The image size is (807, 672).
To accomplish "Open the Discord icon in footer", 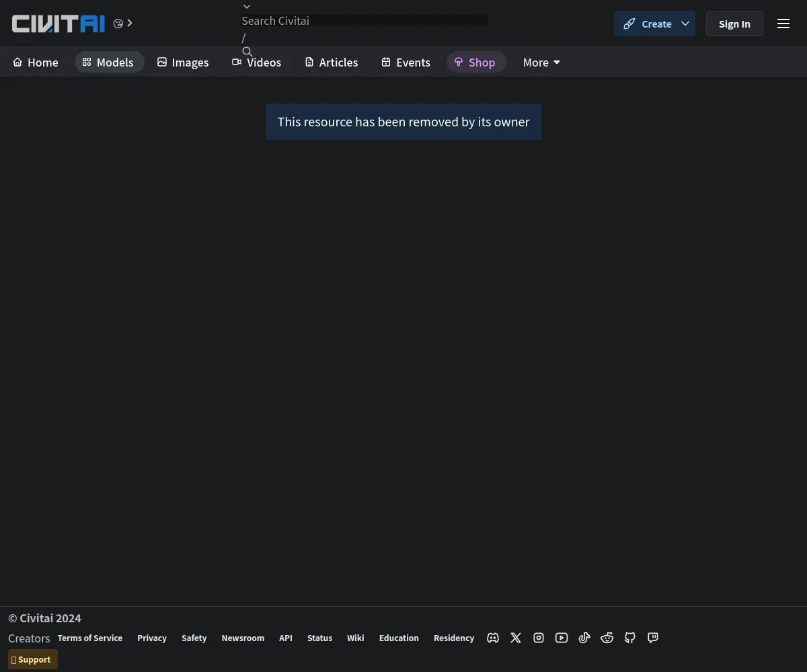I will [493, 638].
